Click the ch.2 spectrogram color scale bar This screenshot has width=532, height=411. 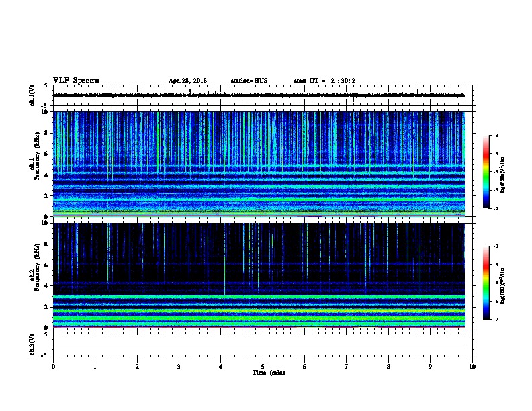point(486,283)
